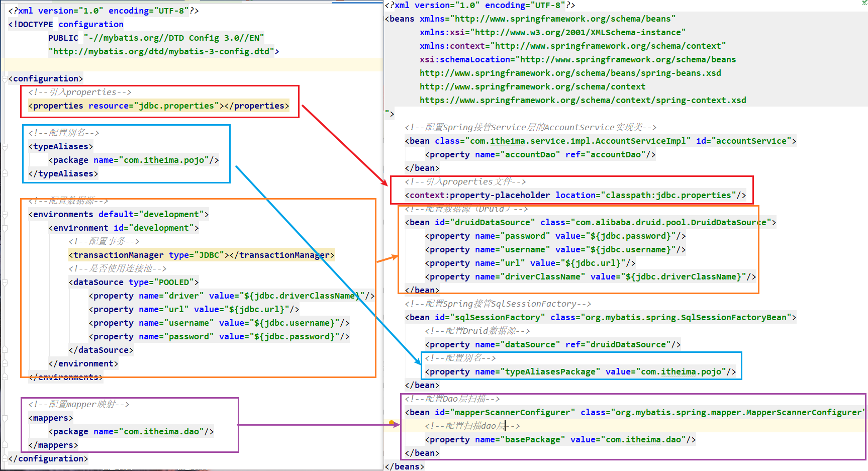
Task: Click the package name com.itheima.dao line
Action: [x=131, y=431]
